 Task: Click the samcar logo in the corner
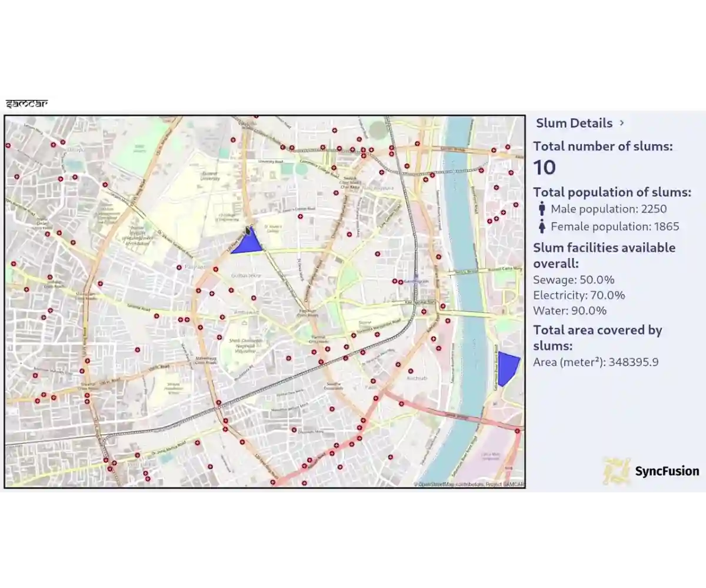click(28, 102)
